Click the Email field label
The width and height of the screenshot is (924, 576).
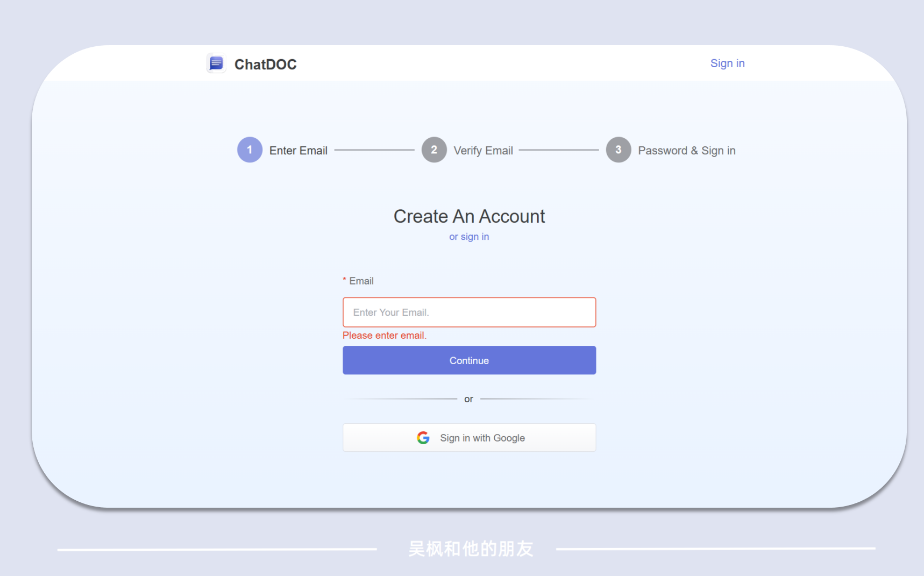[361, 281]
